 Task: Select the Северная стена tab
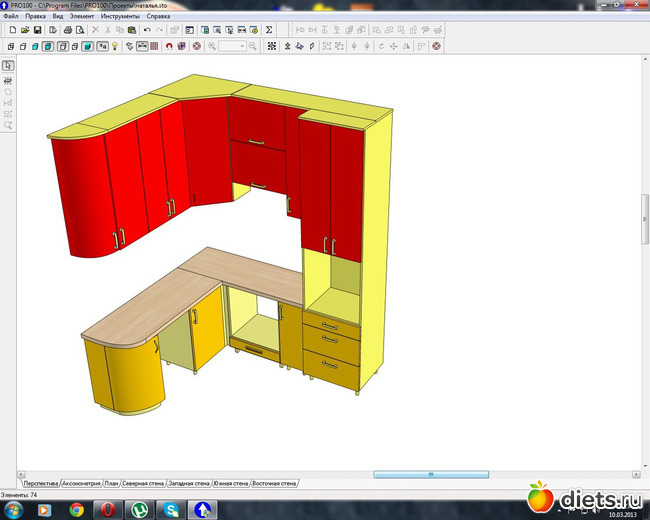(x=143, y=482)
